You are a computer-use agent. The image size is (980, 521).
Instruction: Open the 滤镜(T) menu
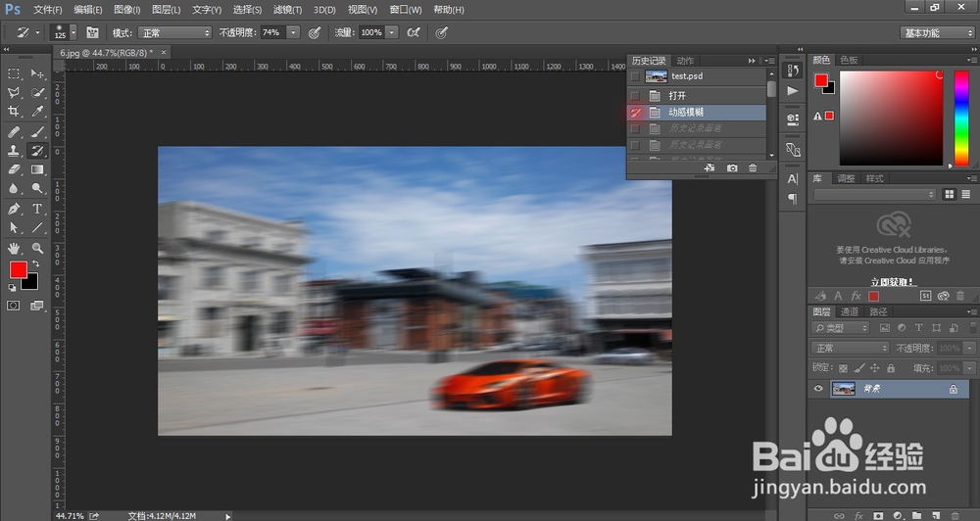tap(287, 9)
